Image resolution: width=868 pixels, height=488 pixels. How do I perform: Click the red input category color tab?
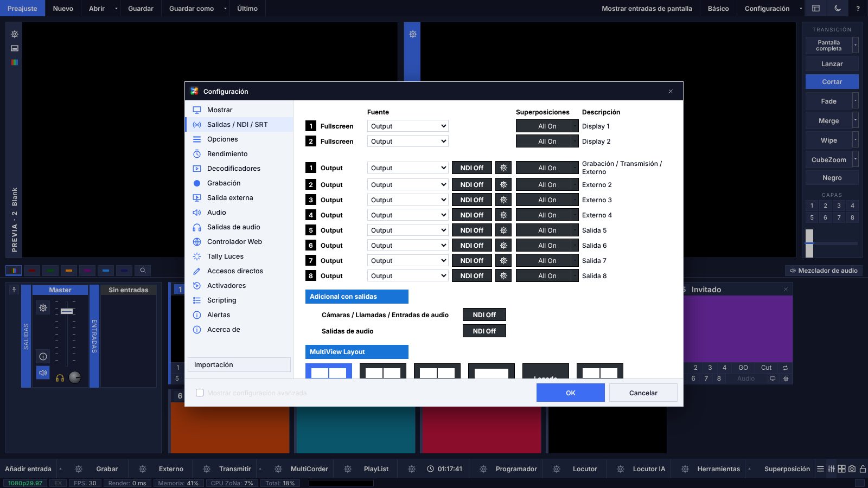(32, 270)
